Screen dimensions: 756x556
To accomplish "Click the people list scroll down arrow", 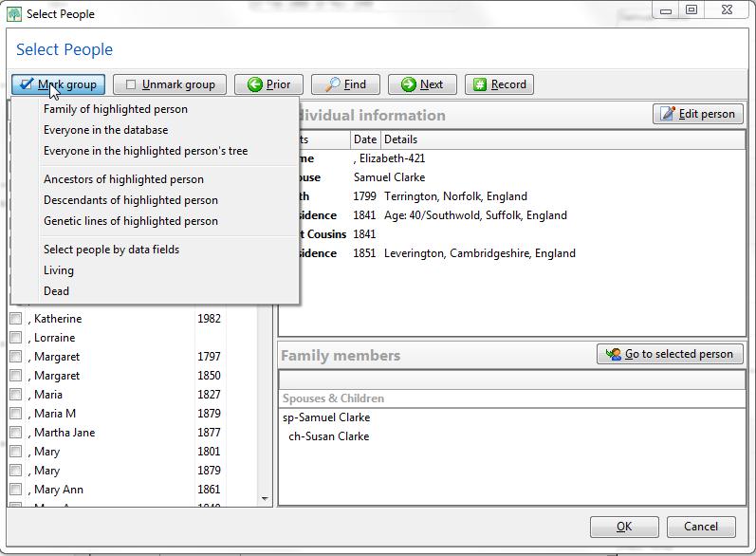I will pos(265,499).
